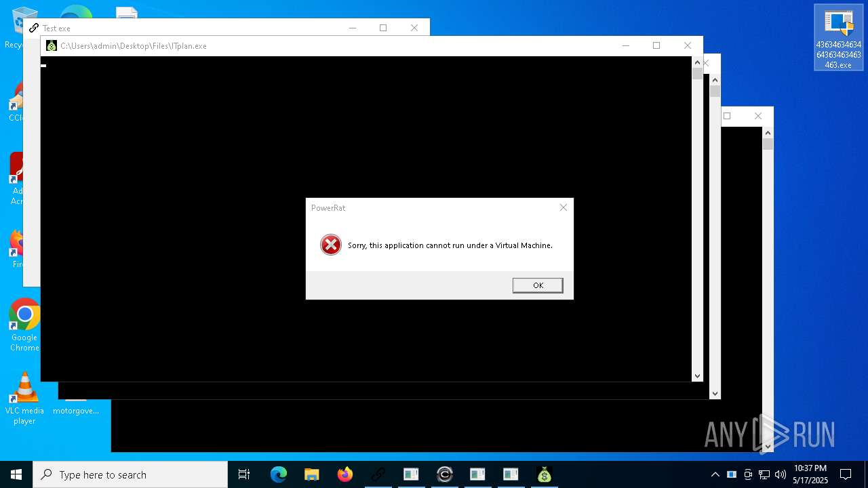Open Firefox from the taskbar
Viewport: 868px width, 488px height.
(345, 474)
